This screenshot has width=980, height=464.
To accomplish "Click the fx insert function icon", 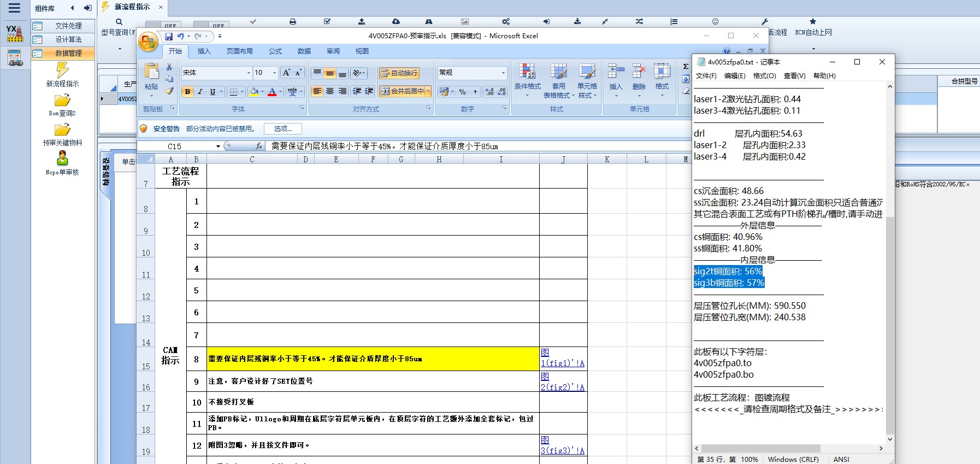I will click(x=259, y=146).
